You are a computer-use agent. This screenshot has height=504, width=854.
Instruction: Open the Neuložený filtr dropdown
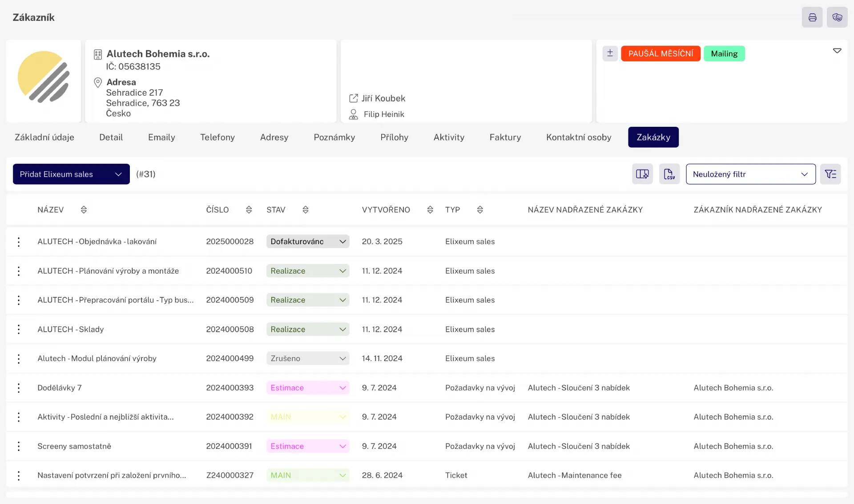750,174
